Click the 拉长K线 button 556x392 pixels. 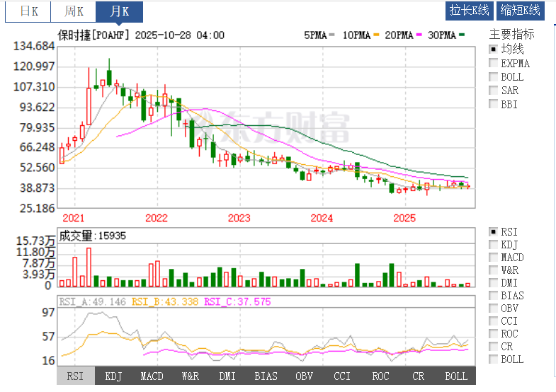(x=470, y=10)
